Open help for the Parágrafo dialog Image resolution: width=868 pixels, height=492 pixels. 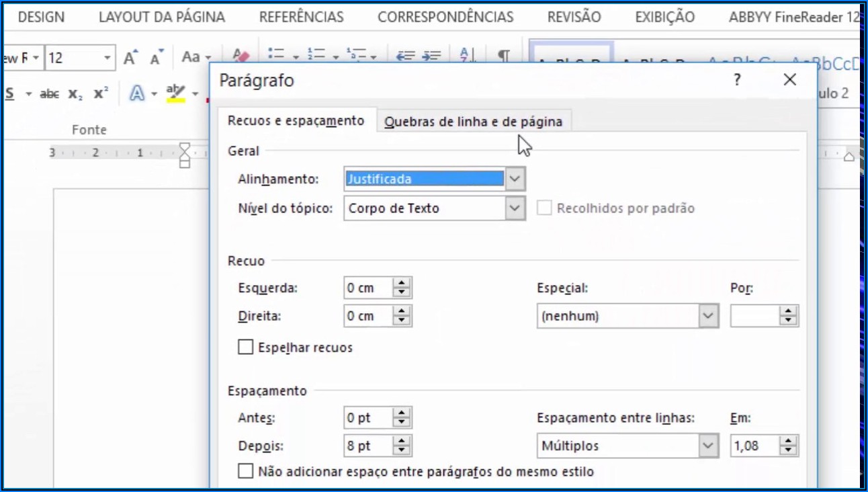[737, 81]
